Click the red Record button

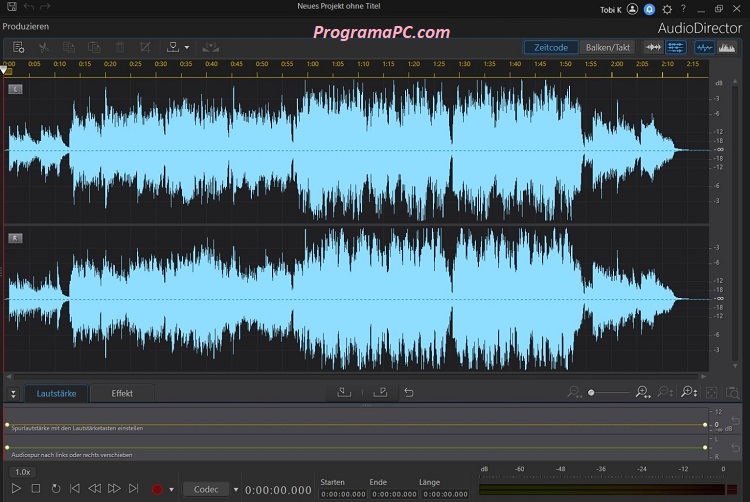[x=156, y=489]
